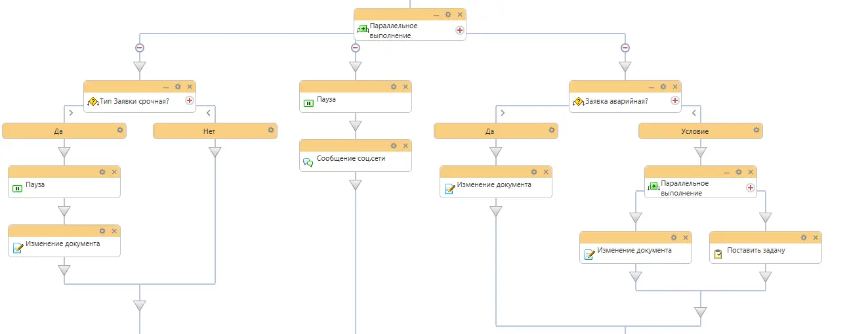Remove left parallel branch via red minus circle
Image resolution: width=868 pixels, height=334 pixels.
(140, 47)
